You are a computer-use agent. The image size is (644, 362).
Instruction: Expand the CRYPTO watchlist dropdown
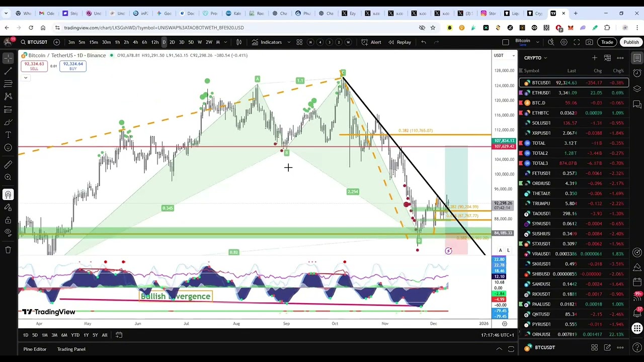coord(535,58)
